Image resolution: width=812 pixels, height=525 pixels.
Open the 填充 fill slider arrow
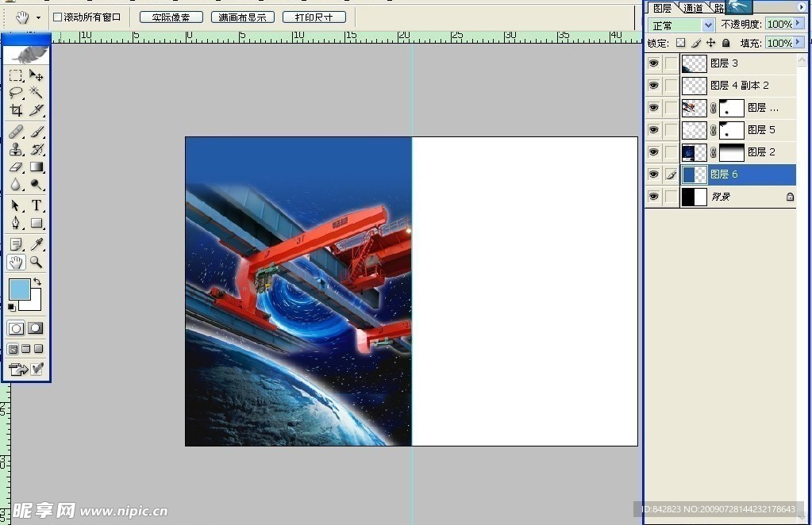point(799,42)
